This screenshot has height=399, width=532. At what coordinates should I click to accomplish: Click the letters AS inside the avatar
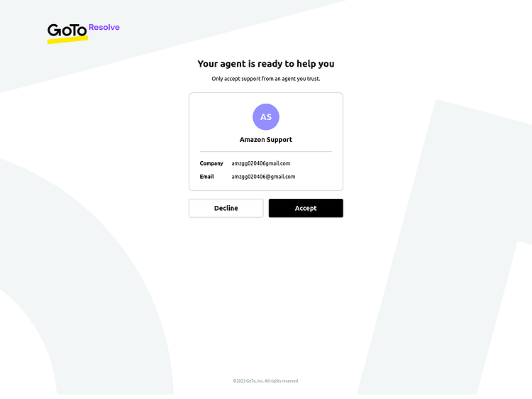(x=266, y=117)
